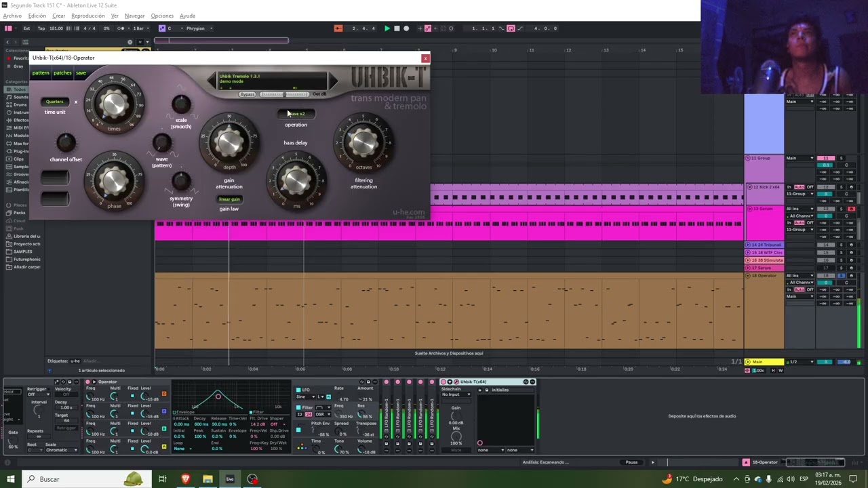Fold the 18 Operator track
Image resolution: width=868 pixels, height=488 pixels.
tap(749, 276)
